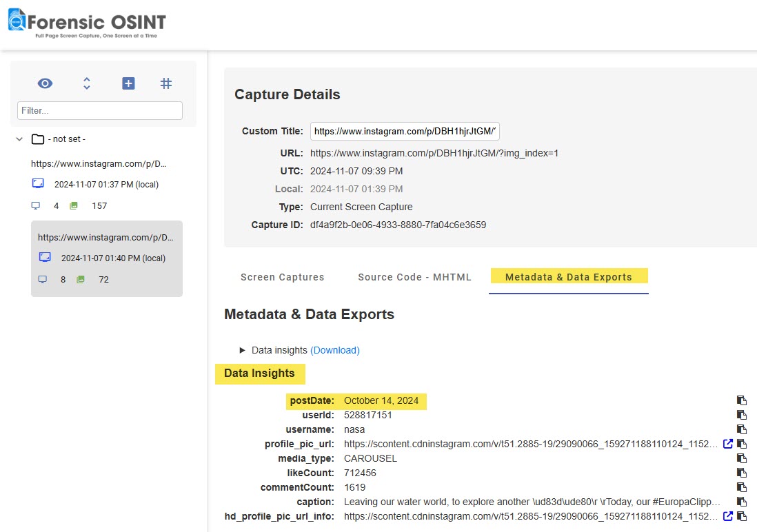Viewport: 757px width, 532px height.
Task: Copy the profile_pic_url value
Action: [x=742, y=444]
